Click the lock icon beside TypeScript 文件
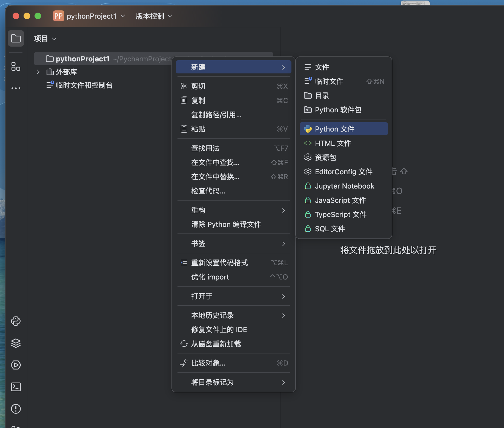 (x=308, y=215)
